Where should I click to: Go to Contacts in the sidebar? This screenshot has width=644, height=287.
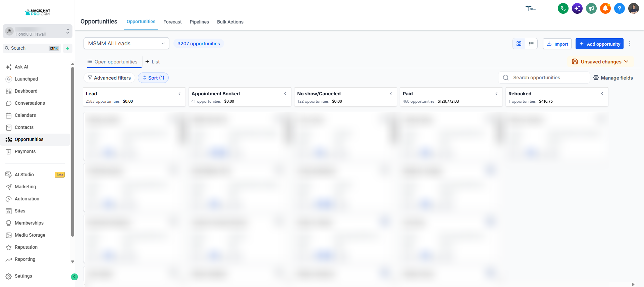click(x=24, y=127)
